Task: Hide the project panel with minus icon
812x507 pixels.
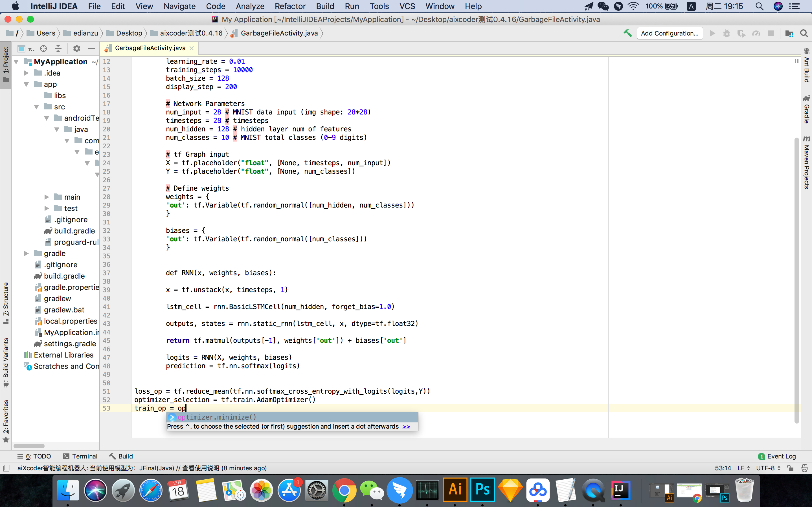Action: tap(91, 49)
